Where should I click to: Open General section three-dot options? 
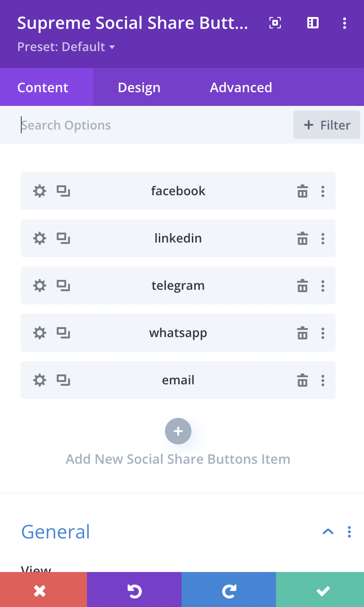(x=349, y=531)
